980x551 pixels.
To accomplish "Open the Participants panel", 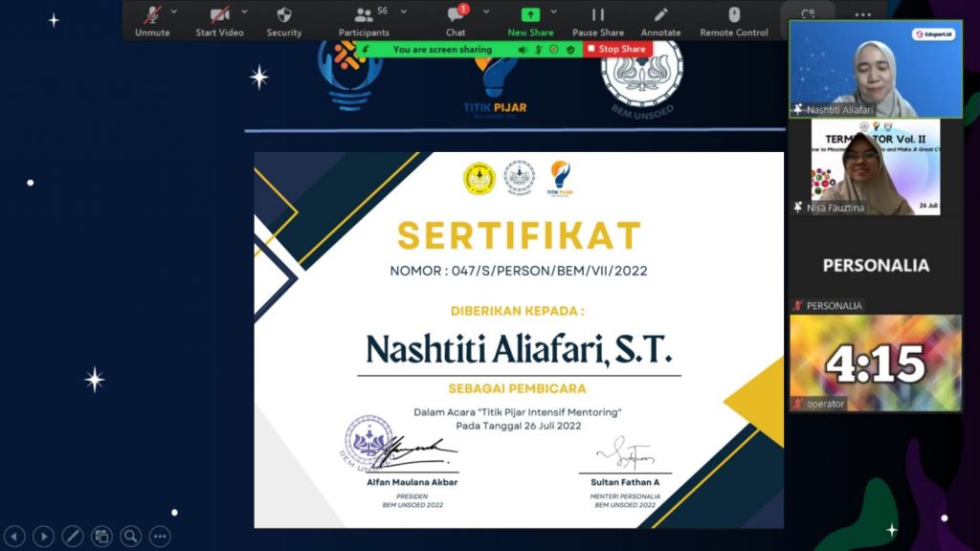I will pyautogui.click(x=364, y=19).
